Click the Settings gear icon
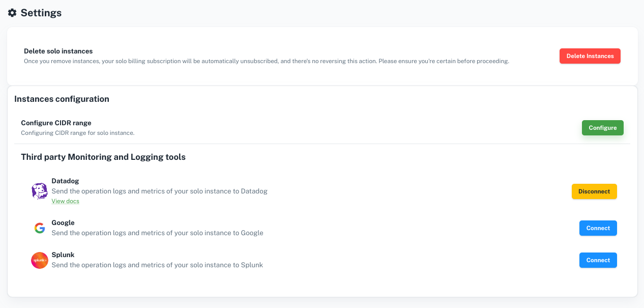 click(x=12, y=12)
